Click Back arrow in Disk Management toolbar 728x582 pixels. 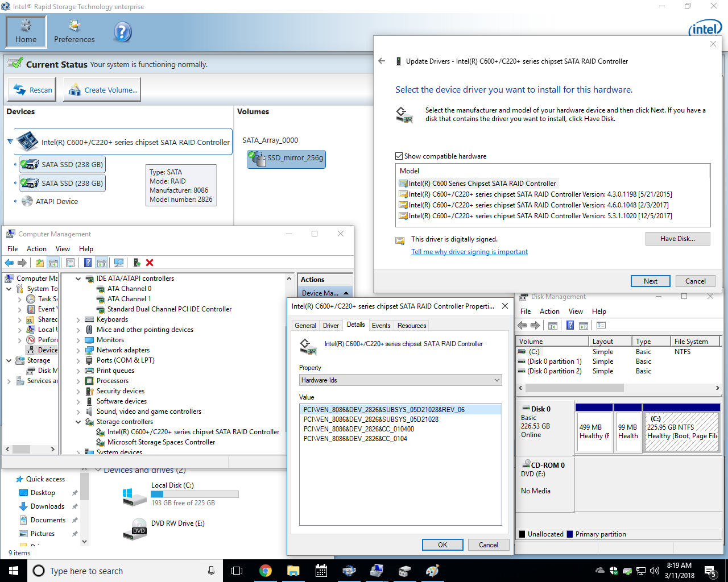pyautogui.click(x=522, y=326)
